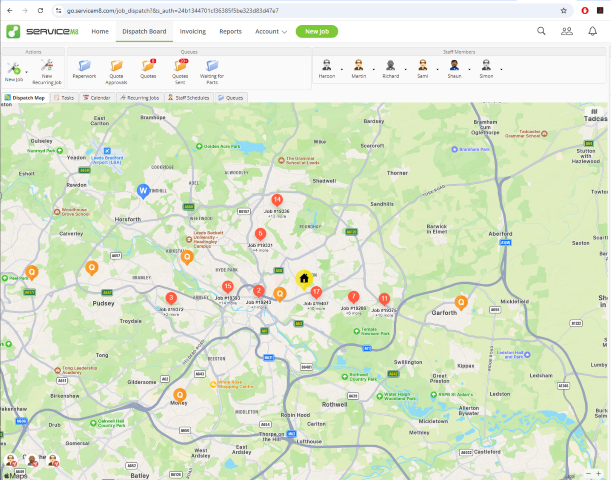Select staff member Haroon
The image size is (611, 480).
[x=327, y=69]
